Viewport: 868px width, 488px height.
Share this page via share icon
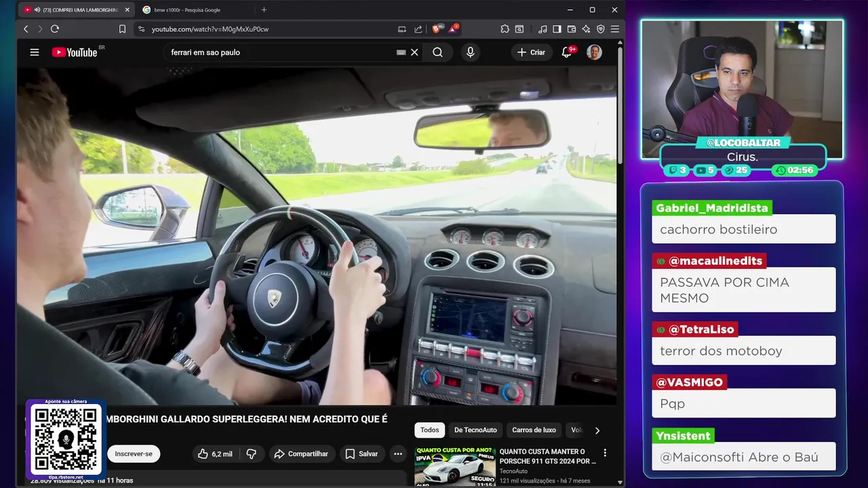pyautogui.click(x=418, y=29)
